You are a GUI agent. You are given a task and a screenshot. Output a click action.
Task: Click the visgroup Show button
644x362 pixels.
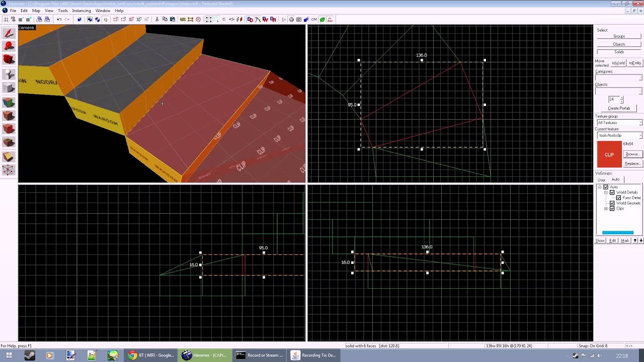(600, 241)
